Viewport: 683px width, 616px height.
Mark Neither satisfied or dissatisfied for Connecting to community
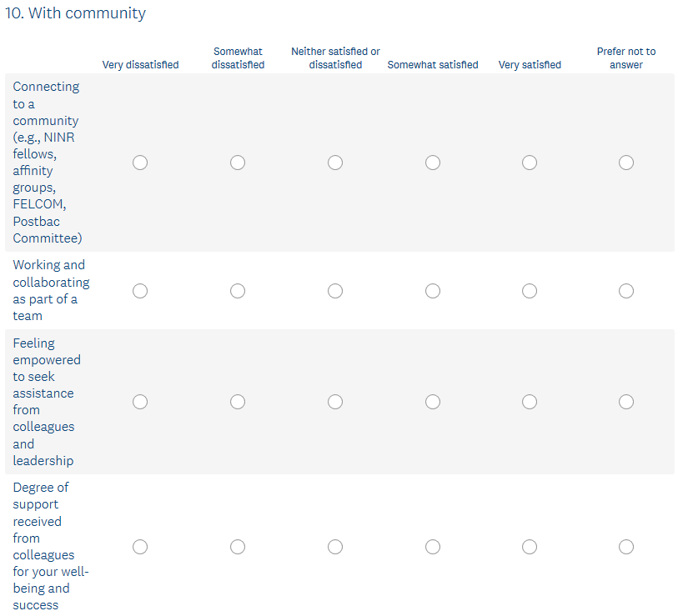click(x=335, y=163)
